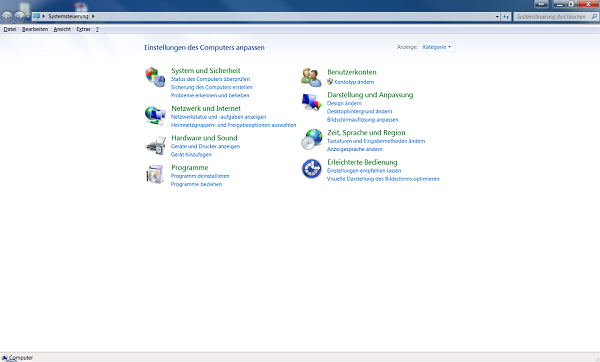Click Netzwerkstatus und -aufgaben anzeigen

tap(218, 117)
